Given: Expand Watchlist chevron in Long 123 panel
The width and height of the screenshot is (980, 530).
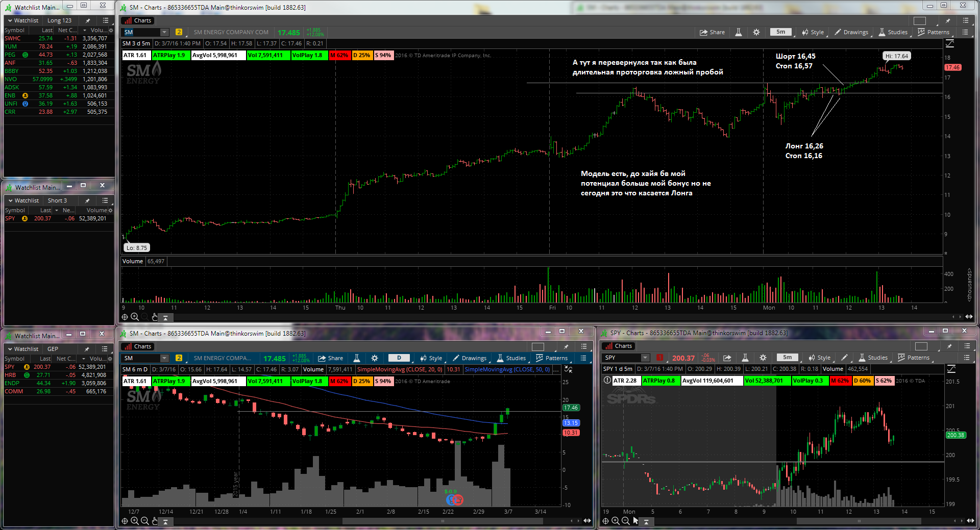Looking at the screenshot, I should 10,20.
